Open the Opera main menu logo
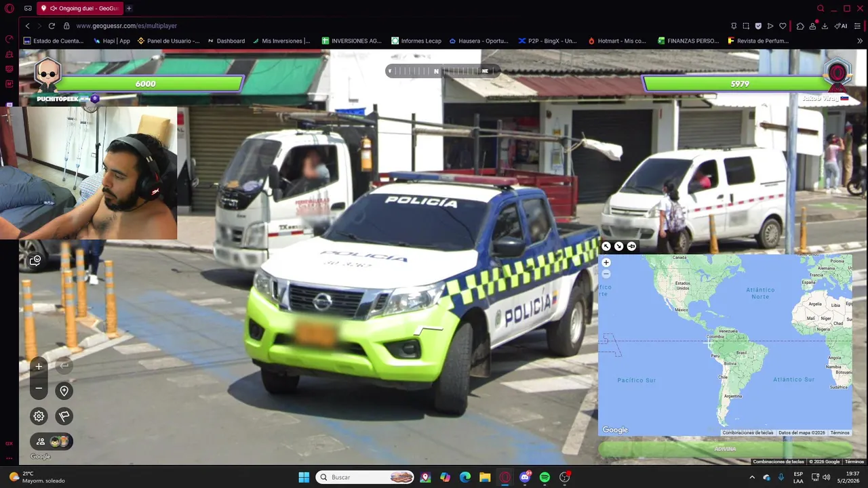Viewport: 868px width, 488px height. pos(9,9)
